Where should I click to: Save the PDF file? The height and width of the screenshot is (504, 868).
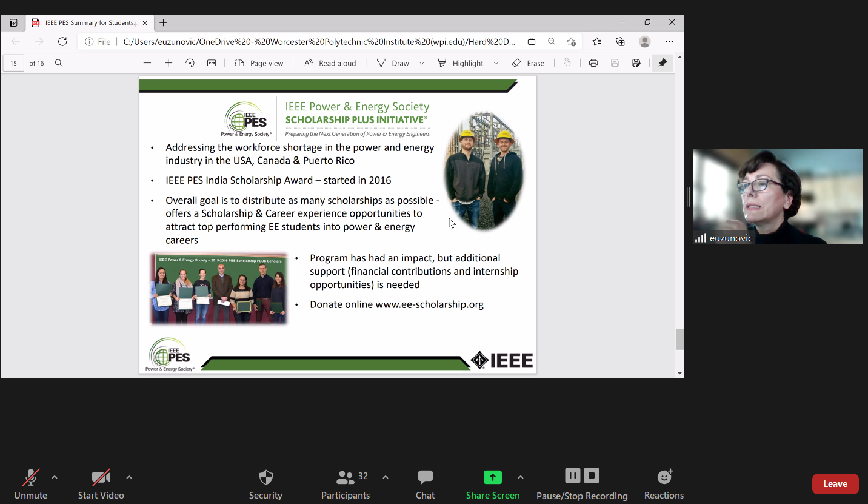(615, 62)
